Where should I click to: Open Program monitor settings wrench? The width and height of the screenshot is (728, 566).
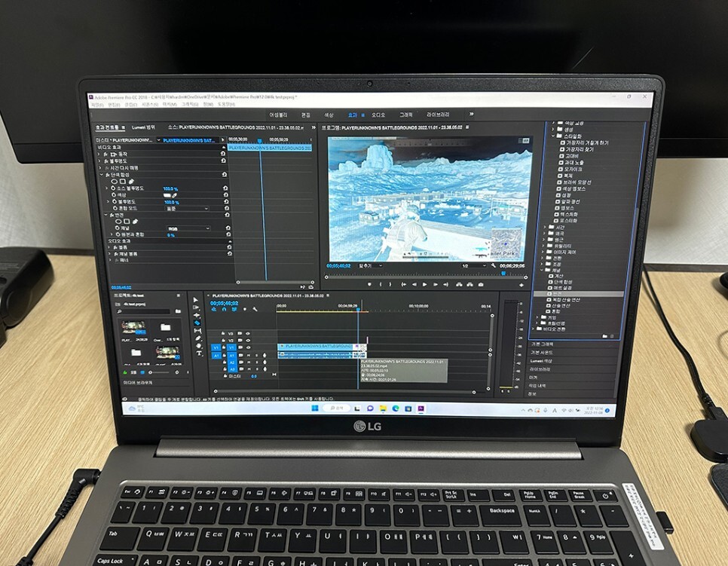point(493,266)
